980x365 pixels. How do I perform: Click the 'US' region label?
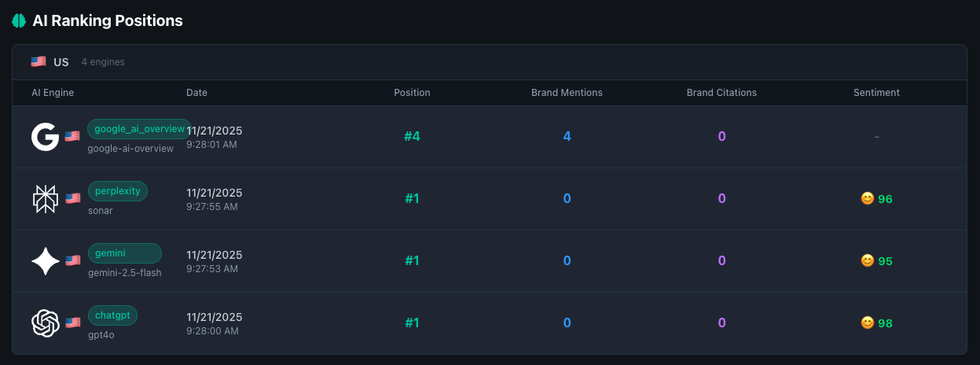click(61, 62)
